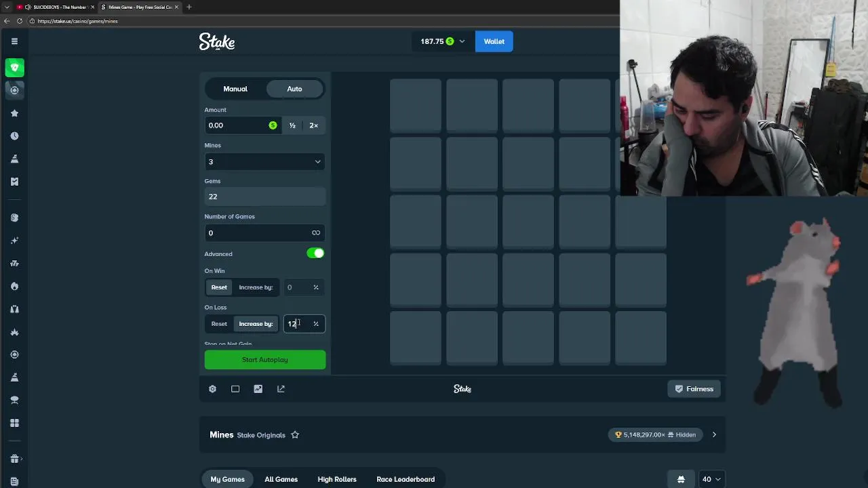Viewport: 868px width, 488px height.
Task: Click the infinity icon in Number of Games
Action: (316, 233)
